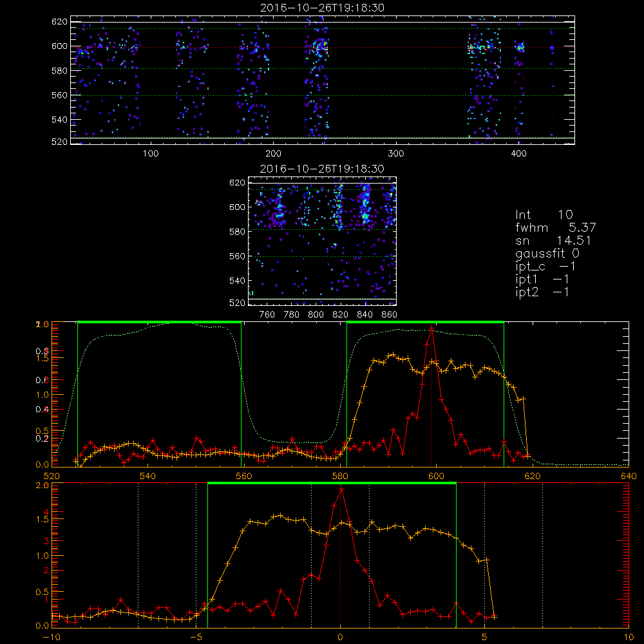Click the 'ipt2 -1' parameter line
The width and height of the screenshot is (644, 644).
point(542,292)
